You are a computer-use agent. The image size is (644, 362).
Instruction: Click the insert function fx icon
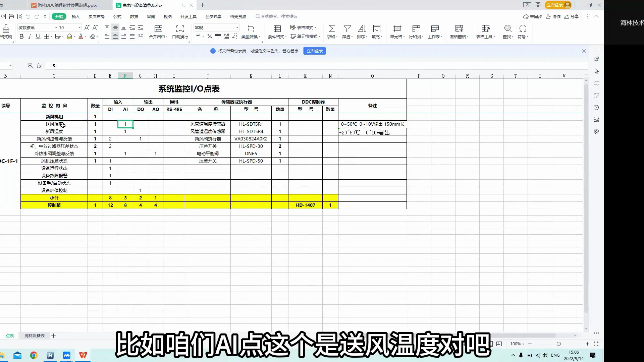coord(39,66)
